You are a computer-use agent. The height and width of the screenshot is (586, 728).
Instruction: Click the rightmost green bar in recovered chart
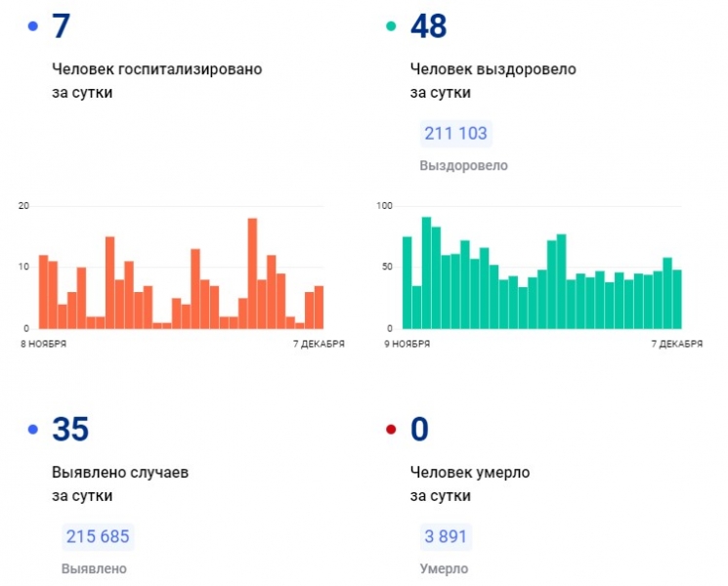[x=676, y=299]
